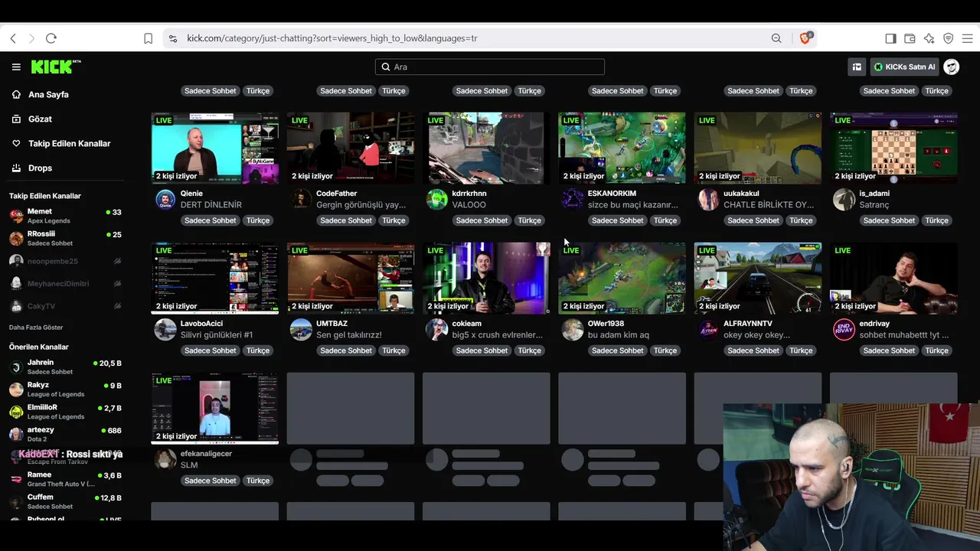Open the OWer1938 live stream thumbnail
980x551 pixels.
coord(622,279)
